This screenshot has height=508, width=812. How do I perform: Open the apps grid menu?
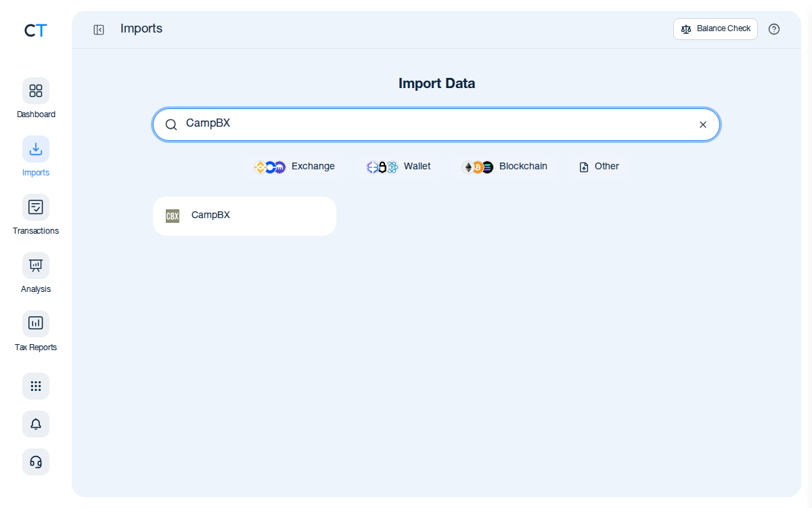[36, 386]
